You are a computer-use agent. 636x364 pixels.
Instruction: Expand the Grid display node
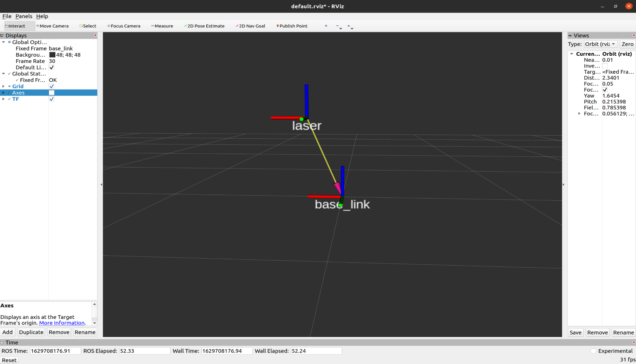(3, 87)
